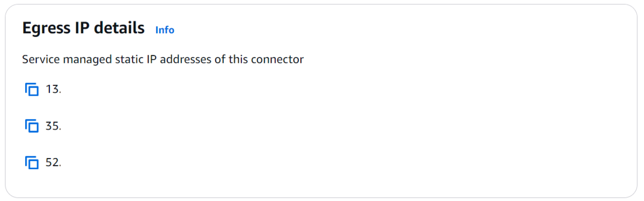
Task: Select the 52. IP address text
Action: (53, 162)
